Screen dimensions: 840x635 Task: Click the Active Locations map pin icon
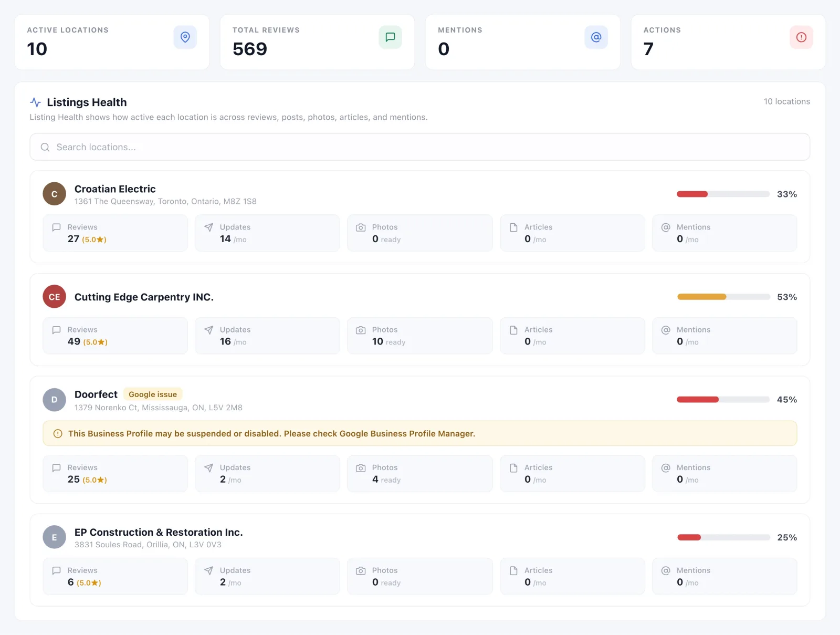tap(185, 37)
